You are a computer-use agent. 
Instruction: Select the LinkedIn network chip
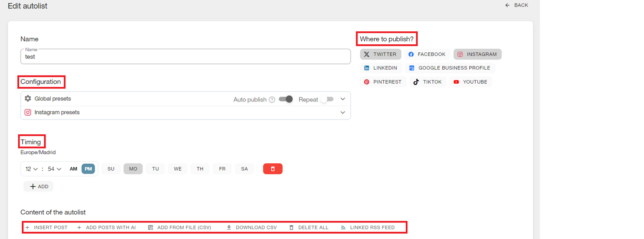point(380,68)
